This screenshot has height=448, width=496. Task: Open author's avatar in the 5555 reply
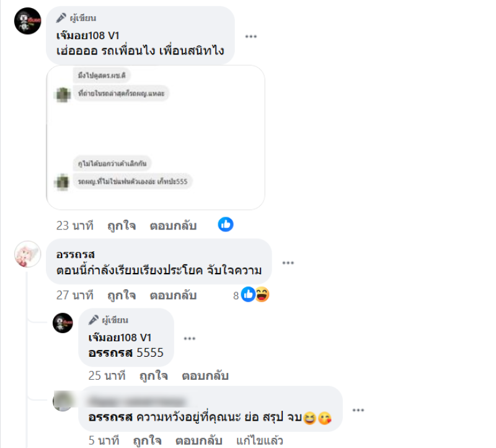63,323
